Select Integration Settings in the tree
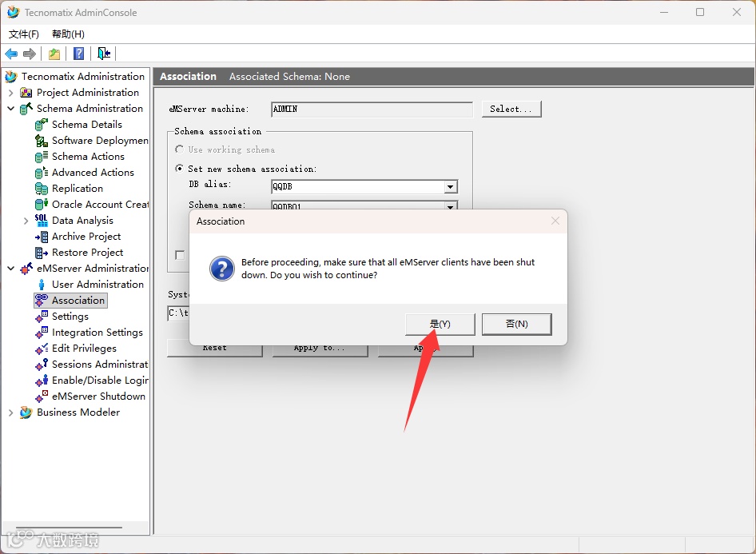Viewport: 756px width, 554px height. pos(97,333)
